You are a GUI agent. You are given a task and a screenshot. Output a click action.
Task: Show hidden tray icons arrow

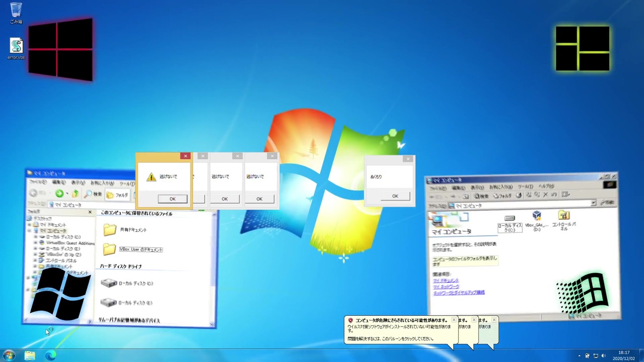(x=579, y=356)
